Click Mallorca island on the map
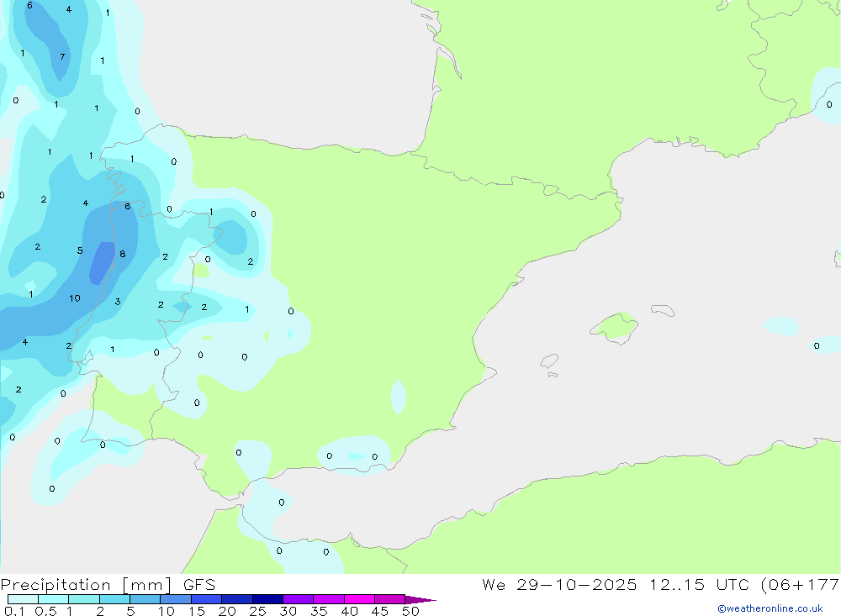The image size is (841, 616). tap(615, 327)
